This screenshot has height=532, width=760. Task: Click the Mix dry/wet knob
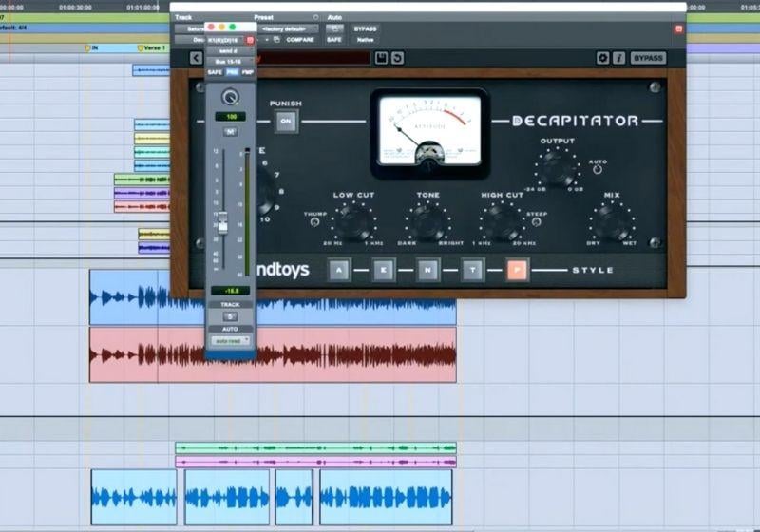click(x=612, y=222)
